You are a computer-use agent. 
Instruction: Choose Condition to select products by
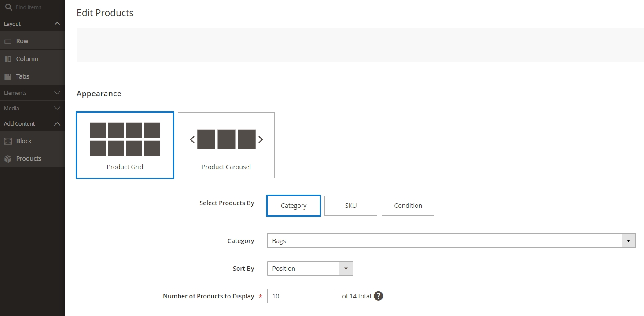(408, 205)
